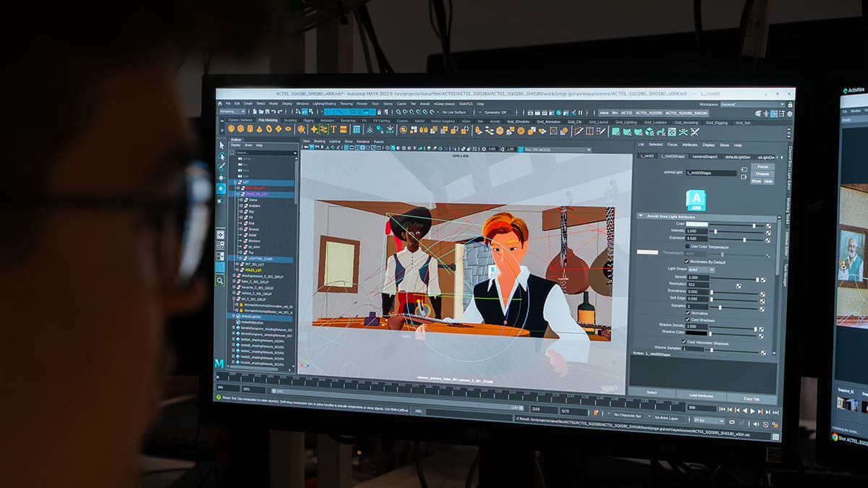Create a polygon cube from shelf
This screenshot has height=488, width=868.
[241, 129]
